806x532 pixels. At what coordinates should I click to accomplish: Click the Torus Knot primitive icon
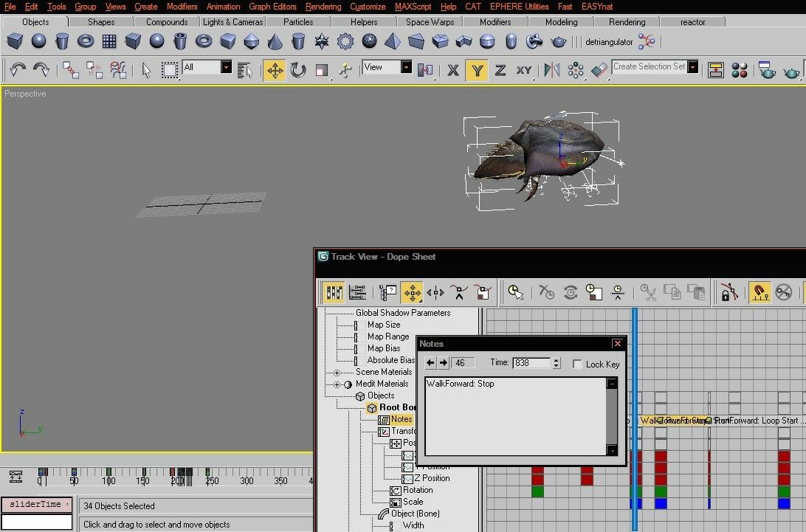(534, 41)
